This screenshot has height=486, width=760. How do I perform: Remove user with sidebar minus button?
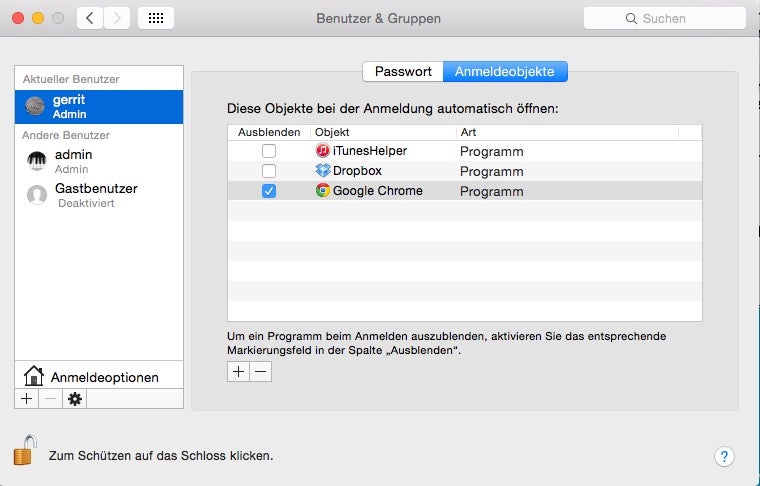pyautogui.click(x=50, y=399)
